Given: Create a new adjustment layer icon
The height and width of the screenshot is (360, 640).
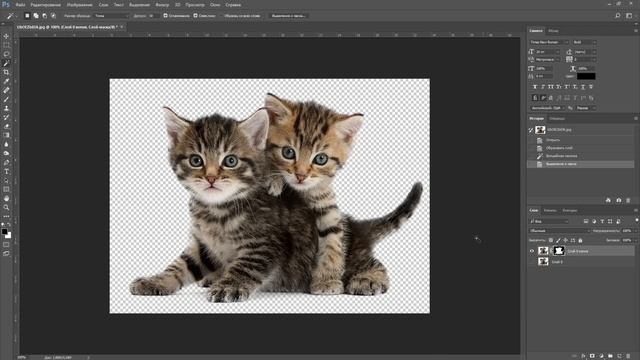Looking at the screenshot, I should [x=601, y=356].
